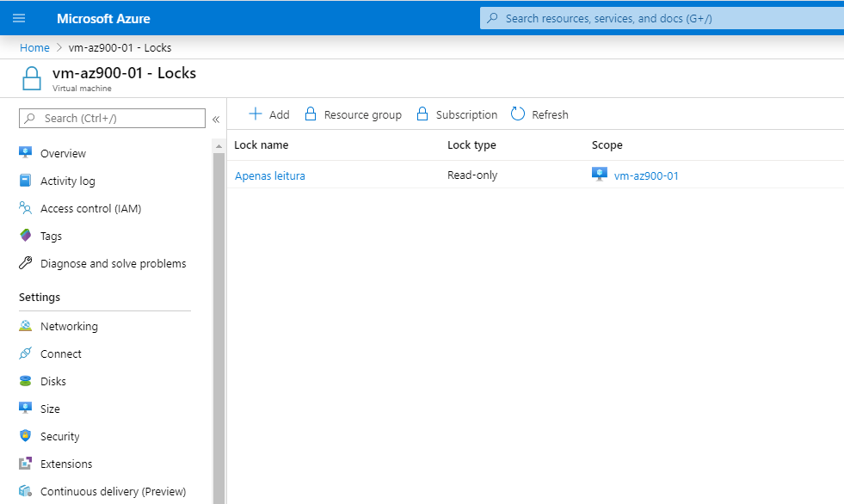Click the Read-only lock type cell
The width and height of the screenshot is (844, 504).
point(472,175)
